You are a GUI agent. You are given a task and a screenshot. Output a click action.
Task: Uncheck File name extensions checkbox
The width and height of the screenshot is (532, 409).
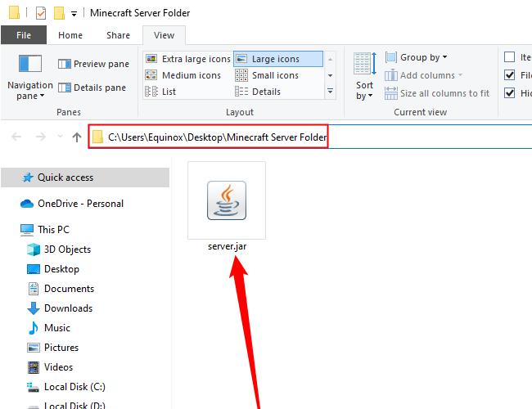(x=509, y=74)
